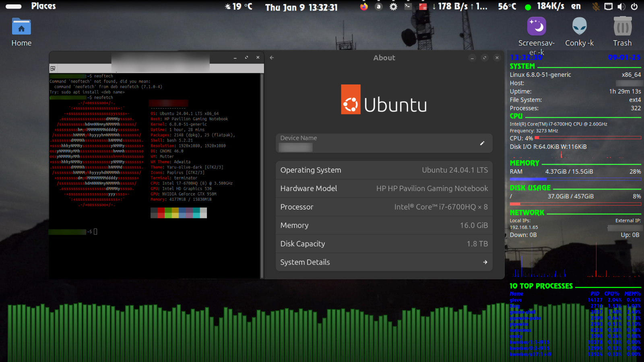644x362 pixels.
Task: Go back using About window arrow
Action: [272, 58]
